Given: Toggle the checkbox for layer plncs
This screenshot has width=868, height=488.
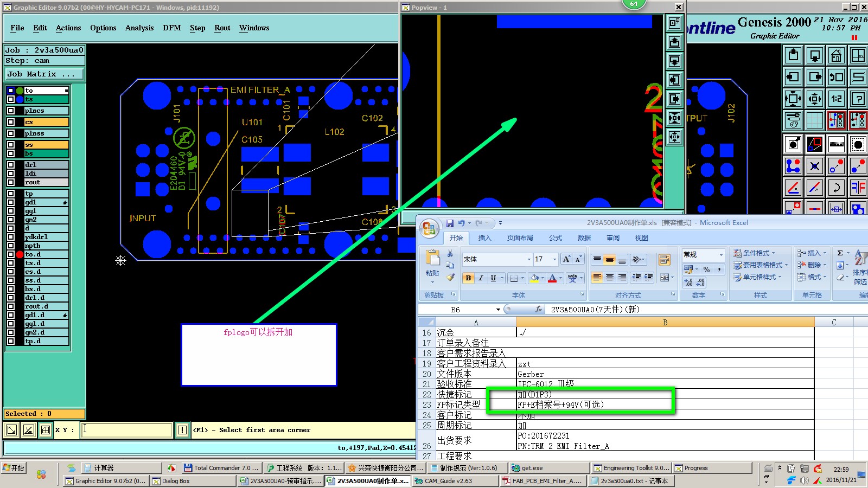Looking at the screenshot, I should tap(11, 111).
